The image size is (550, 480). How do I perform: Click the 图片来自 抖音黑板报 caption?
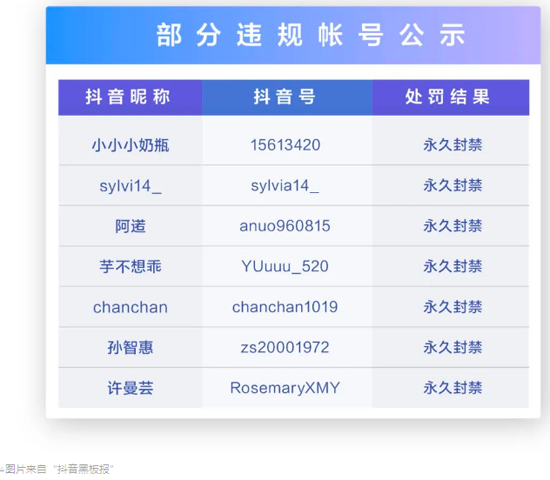[58, 469]
